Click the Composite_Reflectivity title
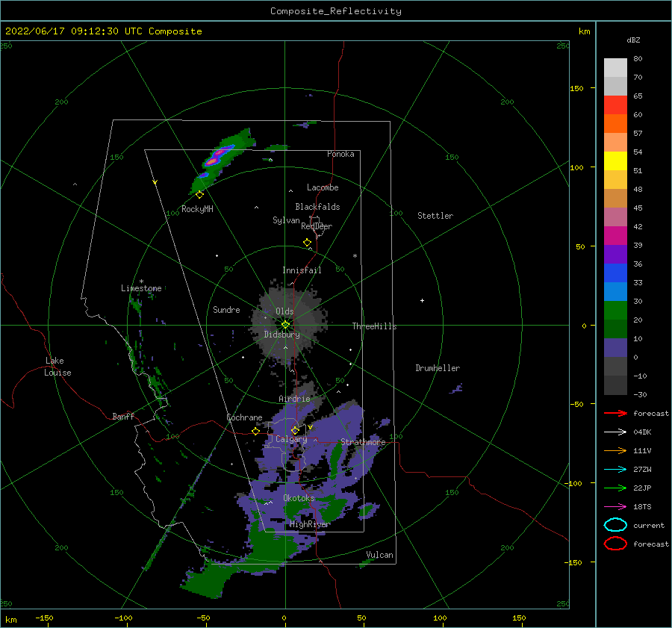This screenshot has height=628, width=672. [335, 11]
